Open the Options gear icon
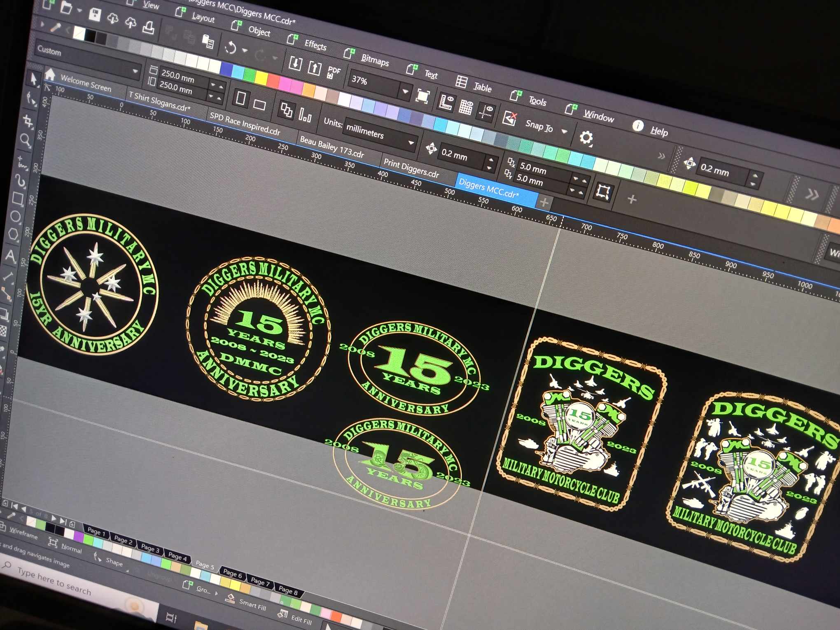The width and height of the screenshot is (840, 630). (x=586, y=138)
